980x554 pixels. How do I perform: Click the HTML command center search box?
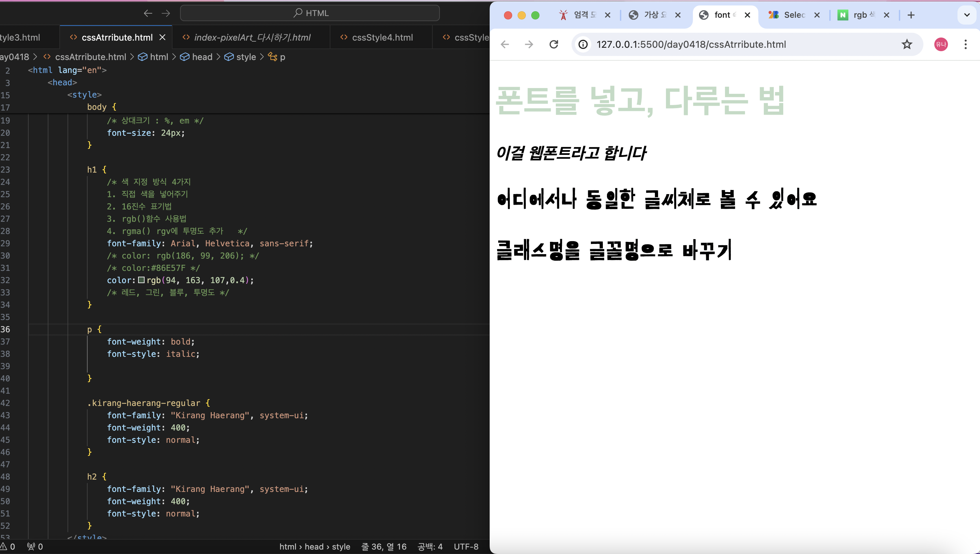310,13
